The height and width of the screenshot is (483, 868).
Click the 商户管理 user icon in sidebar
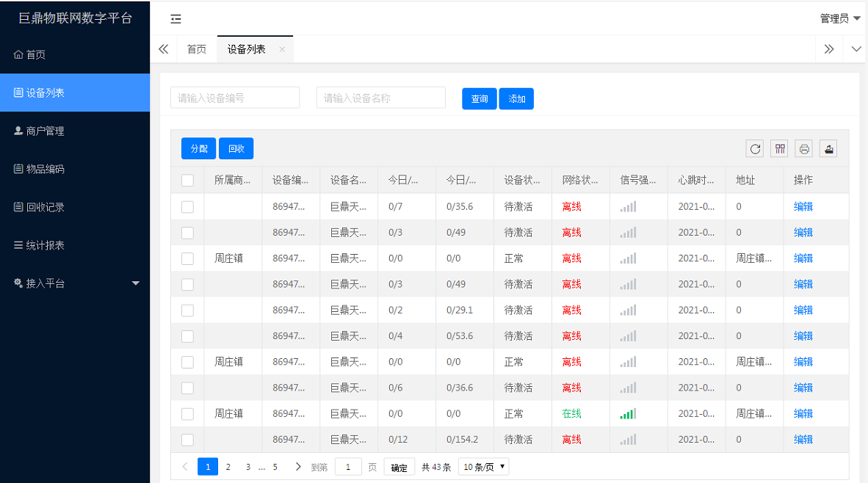coord(18,131)
